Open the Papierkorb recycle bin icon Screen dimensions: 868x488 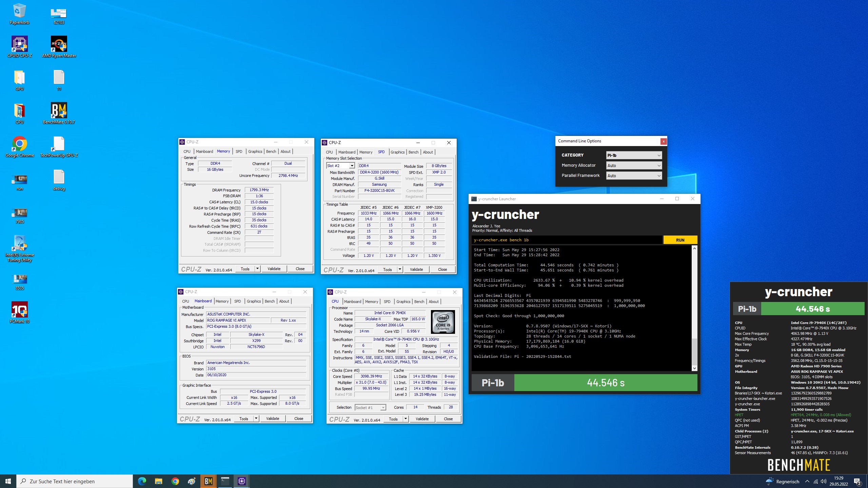tap(19, 14)
